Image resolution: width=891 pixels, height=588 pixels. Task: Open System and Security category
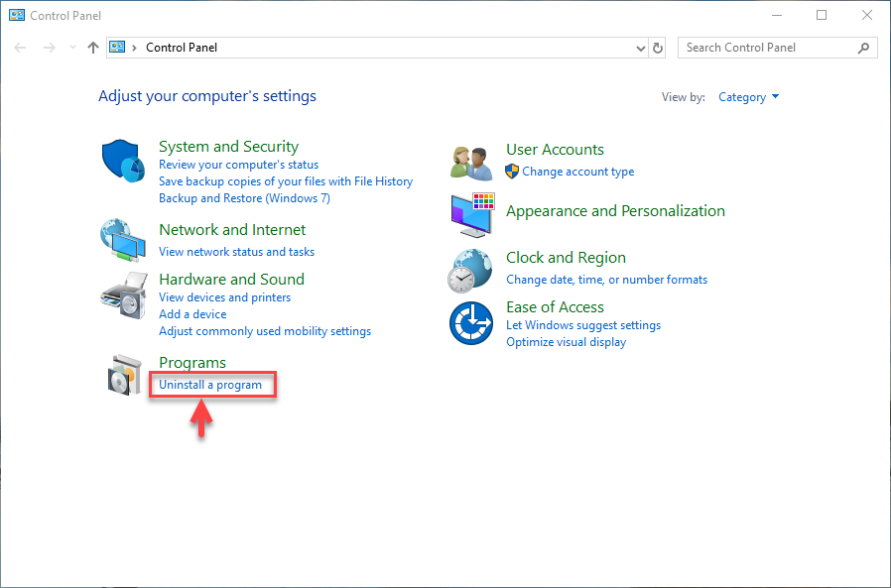click(228, 147)
